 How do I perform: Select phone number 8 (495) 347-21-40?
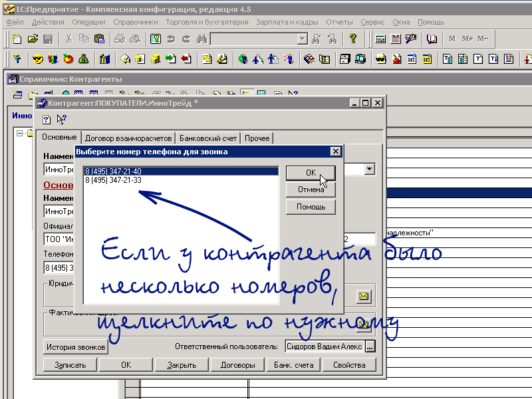point(181,172)
